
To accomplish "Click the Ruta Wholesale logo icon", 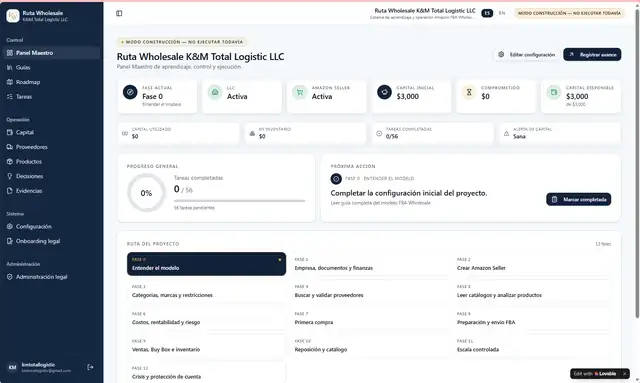I will (13, 16).
